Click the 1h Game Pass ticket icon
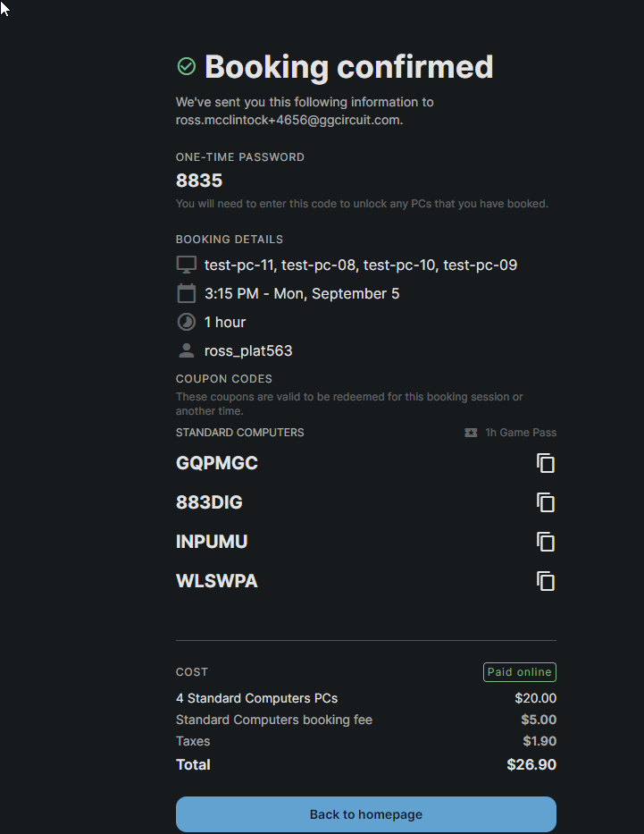 tap(471, 432)
